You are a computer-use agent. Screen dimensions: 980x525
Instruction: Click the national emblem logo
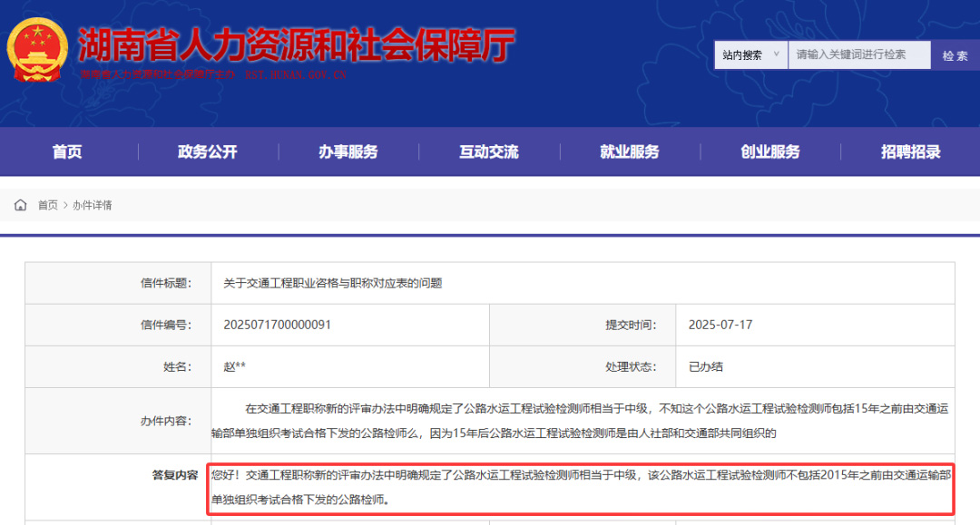point(36,51)
